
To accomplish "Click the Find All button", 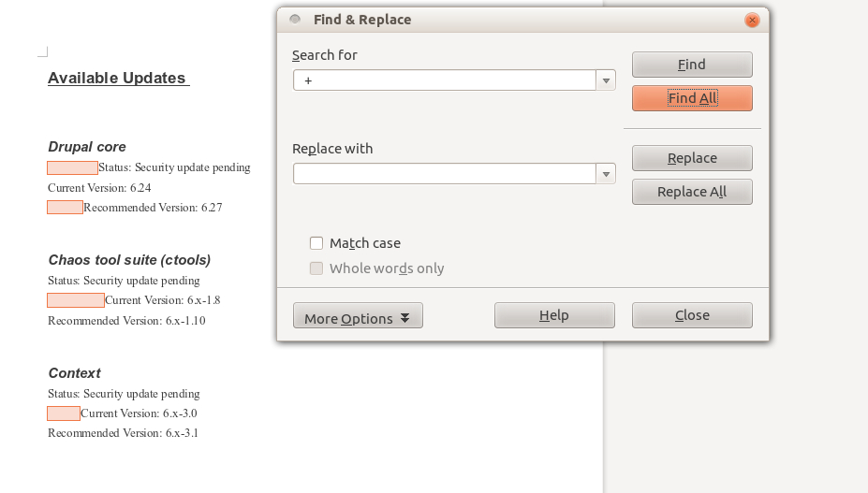I will 692,98.
